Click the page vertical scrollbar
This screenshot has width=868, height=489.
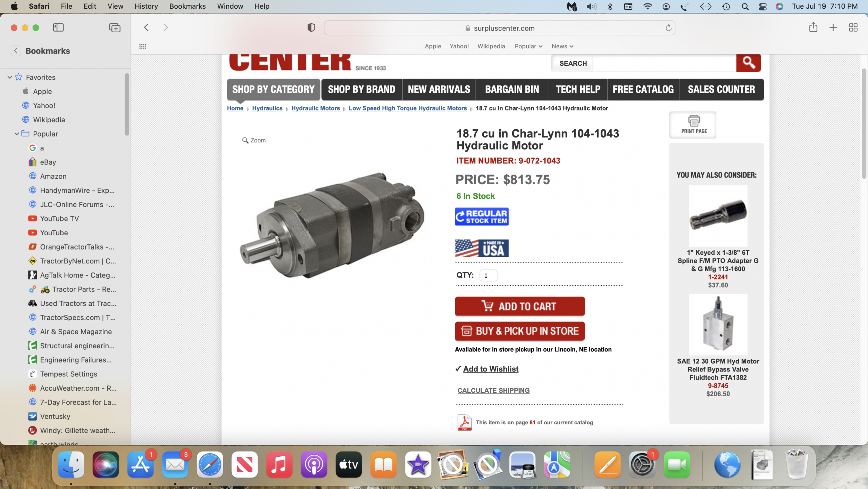pyautogui.click(x=864, y=123)
